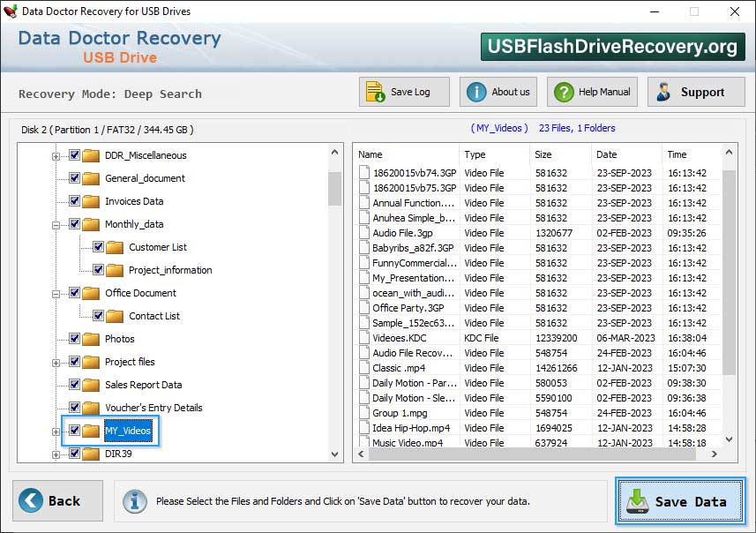Image resolution: width=756 pixels, height=533 pixels.
Task: Click the file icon of 18620015vb74.3GP
Action: click(364, 173)
